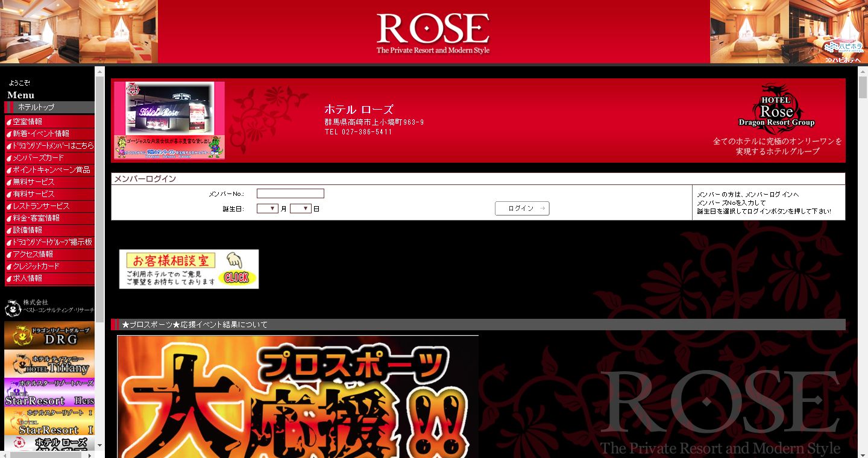Image resolution: width=868 pixels, height=458 pixels.
Task: Click the ホテル ローズ hotel name title
Action: [x=359, y=110]
